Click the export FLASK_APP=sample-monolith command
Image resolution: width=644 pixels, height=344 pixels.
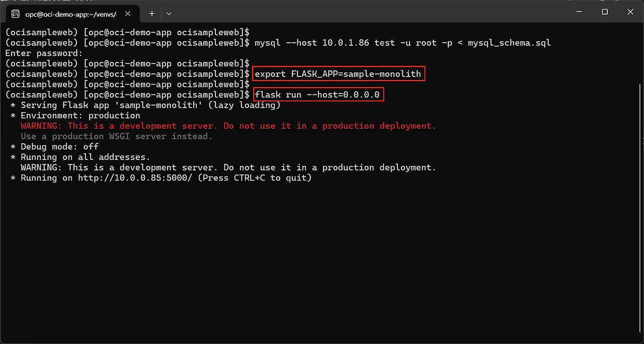pyautogui.click(x=338, y=74)
